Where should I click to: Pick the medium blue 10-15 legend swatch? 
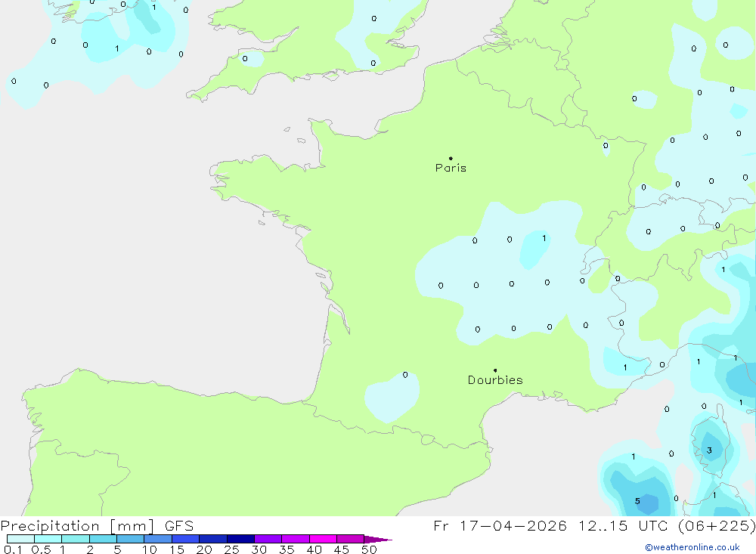[x=158, y=539]
